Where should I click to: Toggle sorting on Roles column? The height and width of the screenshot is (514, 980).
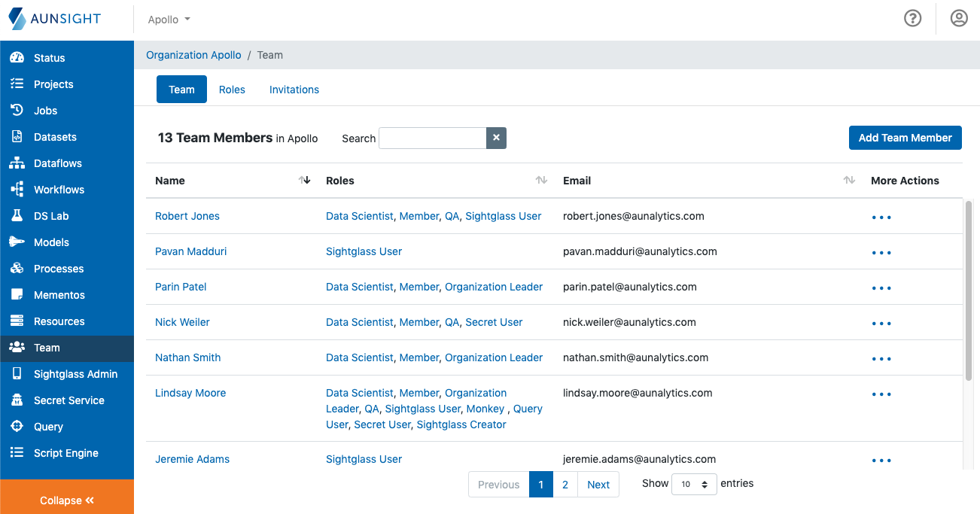540,181
